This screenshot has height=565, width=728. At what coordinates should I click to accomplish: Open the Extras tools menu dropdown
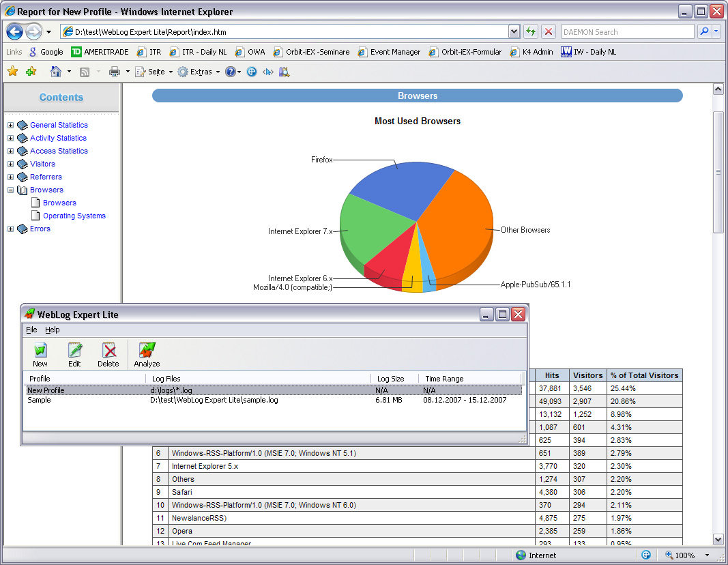199,72
